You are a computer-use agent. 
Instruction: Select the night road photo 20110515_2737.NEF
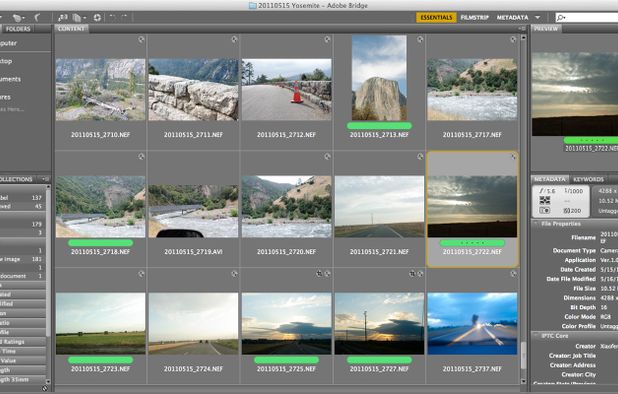pyautogui.click(x=472, y=323)
